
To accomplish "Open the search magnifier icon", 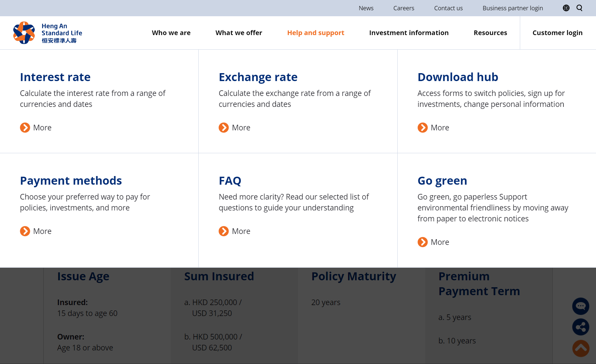I will coord(579,8).
